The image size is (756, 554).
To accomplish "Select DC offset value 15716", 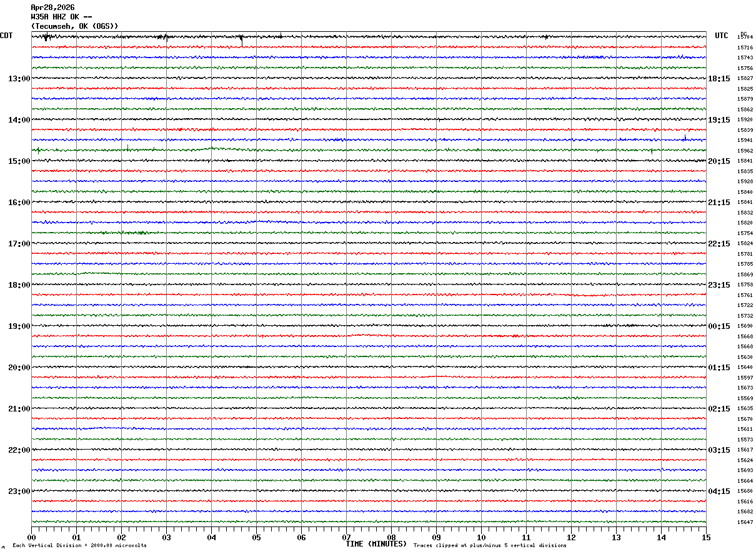I will pos(745,48).
